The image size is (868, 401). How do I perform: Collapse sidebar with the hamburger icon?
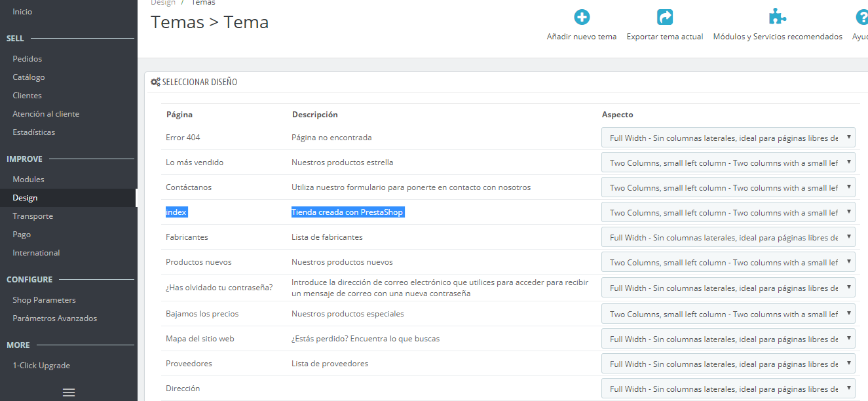point(69,392)
